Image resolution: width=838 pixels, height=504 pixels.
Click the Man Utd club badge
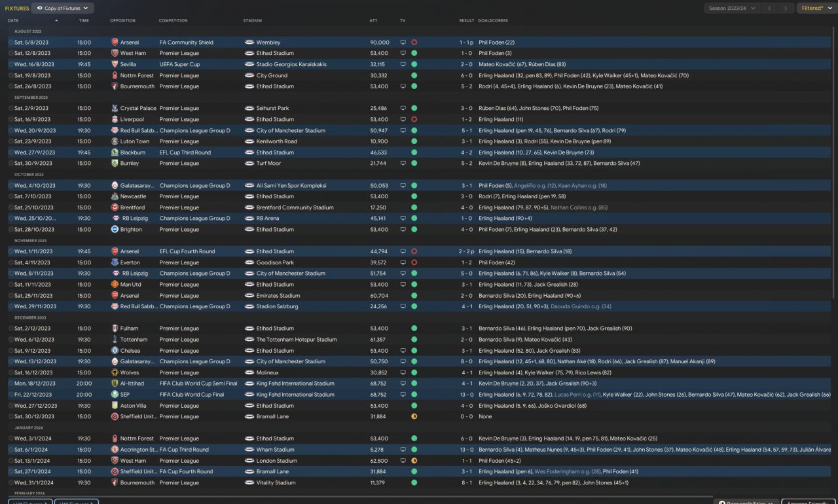click(x=115, y=285)
